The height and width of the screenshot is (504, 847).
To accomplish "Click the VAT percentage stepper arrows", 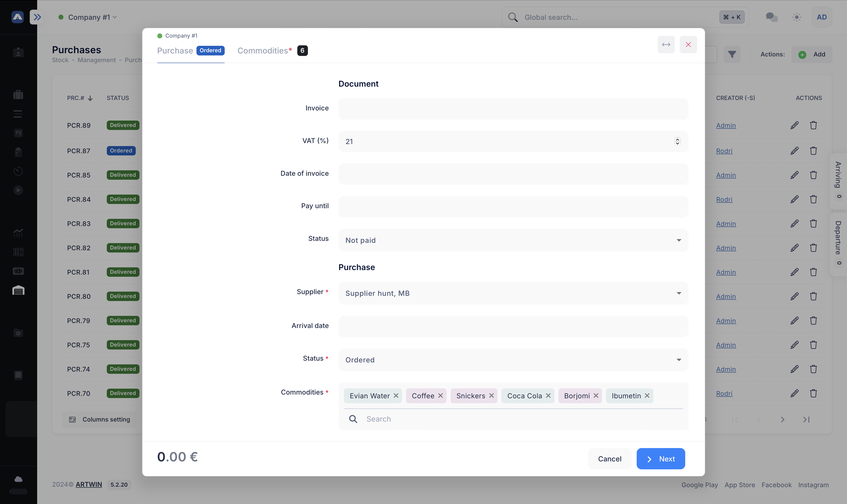I will 677,141.
